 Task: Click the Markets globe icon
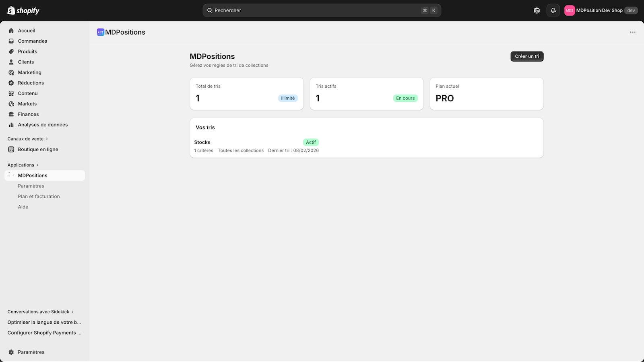pyautogui.click(x=11, y=103)
